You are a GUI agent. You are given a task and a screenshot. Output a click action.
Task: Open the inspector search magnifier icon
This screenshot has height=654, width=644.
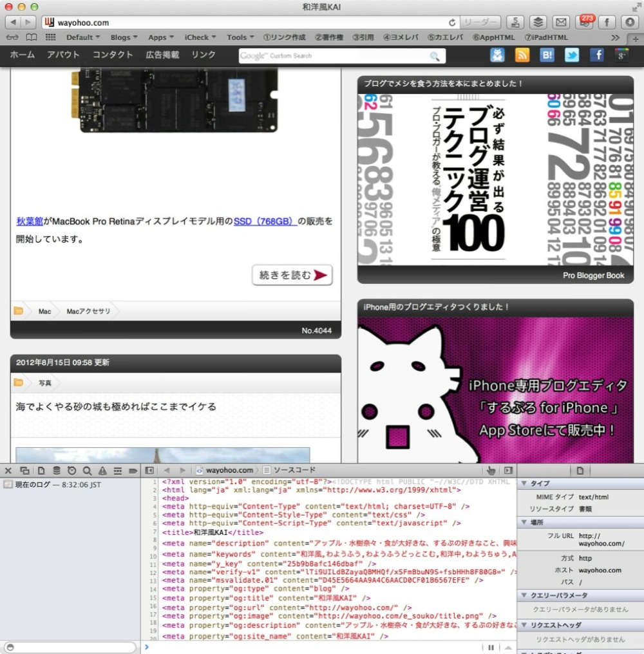[87, 471]
